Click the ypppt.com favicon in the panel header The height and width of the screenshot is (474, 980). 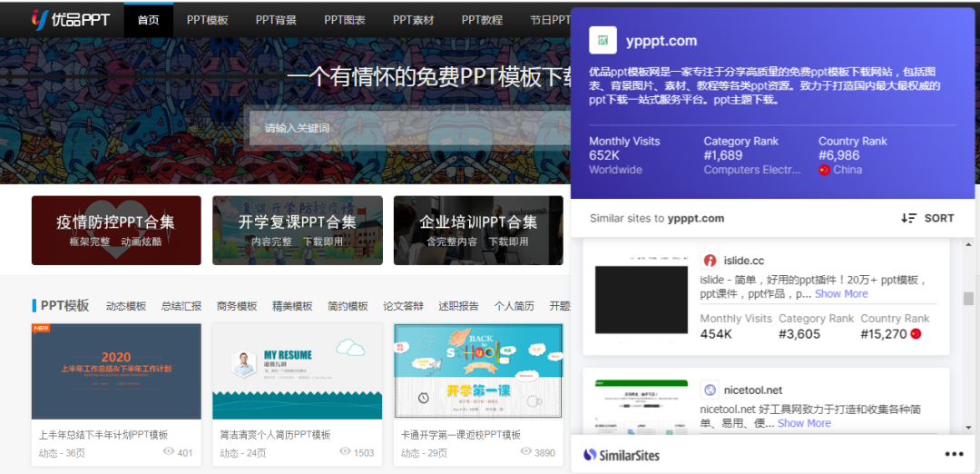coord(603,41)
